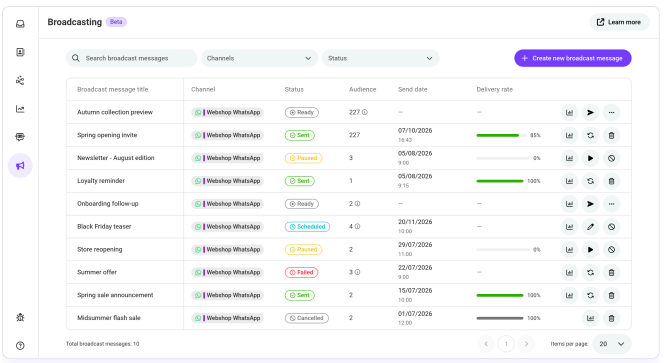Open the Learn more link

coord(619,22)
